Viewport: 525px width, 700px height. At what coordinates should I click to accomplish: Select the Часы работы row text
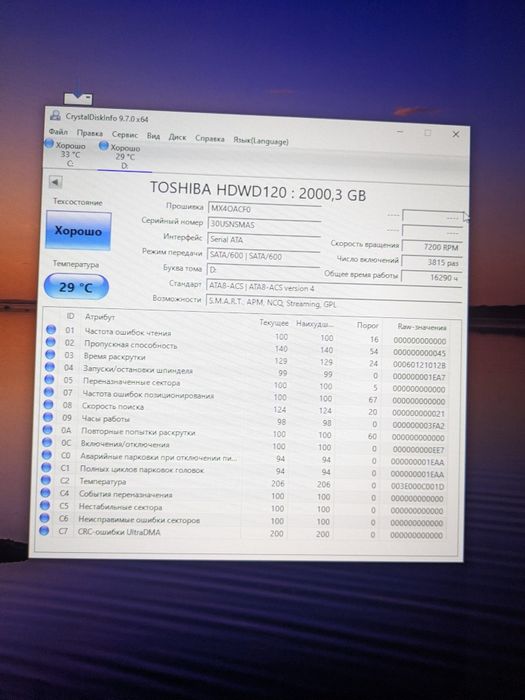pyautogui.click(x=105, y=419)
